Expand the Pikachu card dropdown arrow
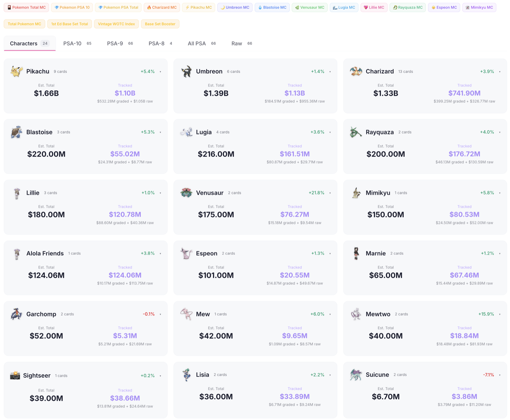The width and height of the screenshot is (510, 420). (160, 72)
